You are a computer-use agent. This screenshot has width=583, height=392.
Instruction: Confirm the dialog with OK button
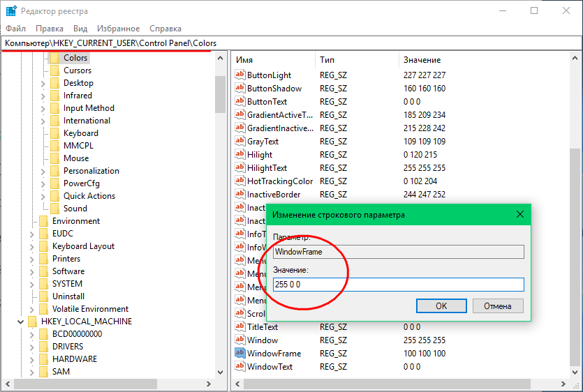(x=441, y=306)
